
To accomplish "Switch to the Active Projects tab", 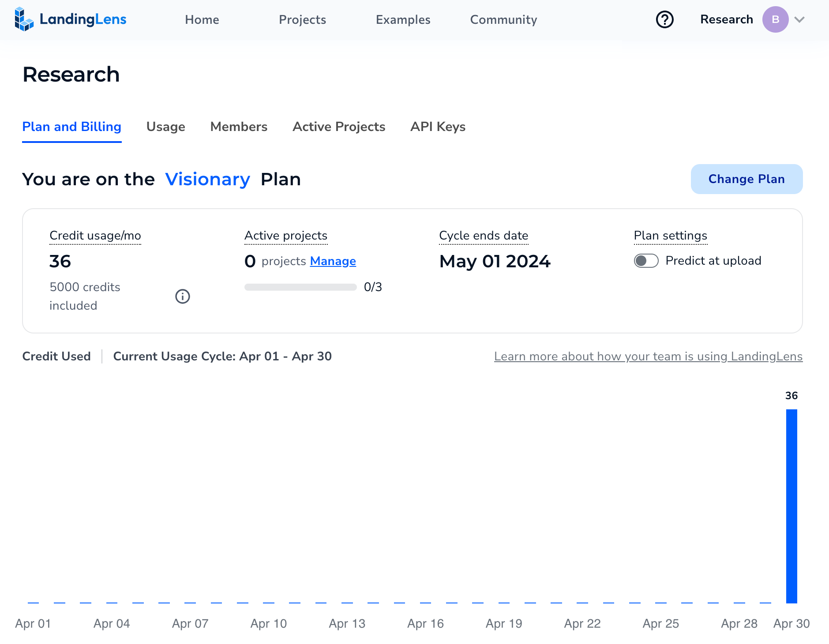I will [339, 127].
